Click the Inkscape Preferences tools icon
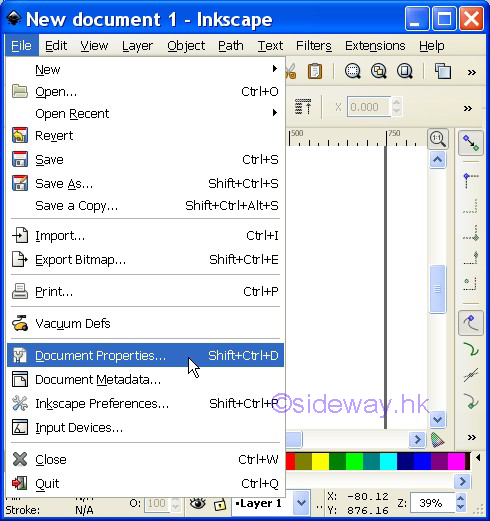This screenshot has width=490, height=521. [x=20, y=403]
